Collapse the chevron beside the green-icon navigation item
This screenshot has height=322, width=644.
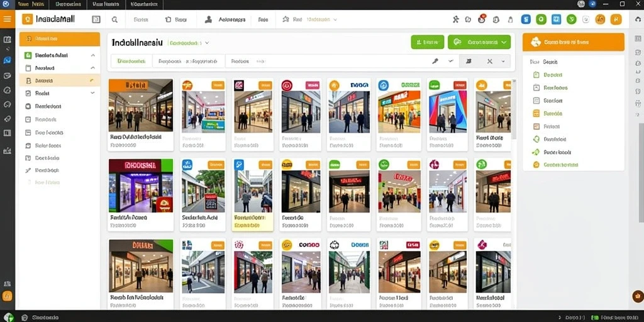click(x=93, y=55)
